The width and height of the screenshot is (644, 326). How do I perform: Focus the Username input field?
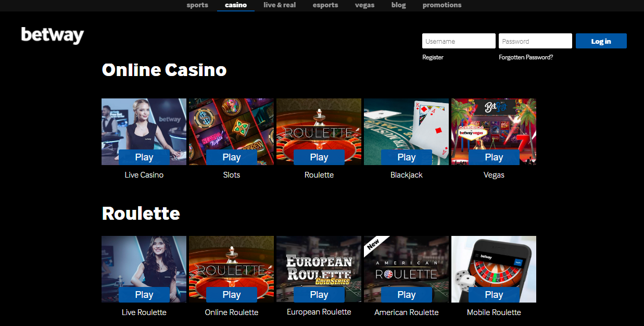(459, 41)
